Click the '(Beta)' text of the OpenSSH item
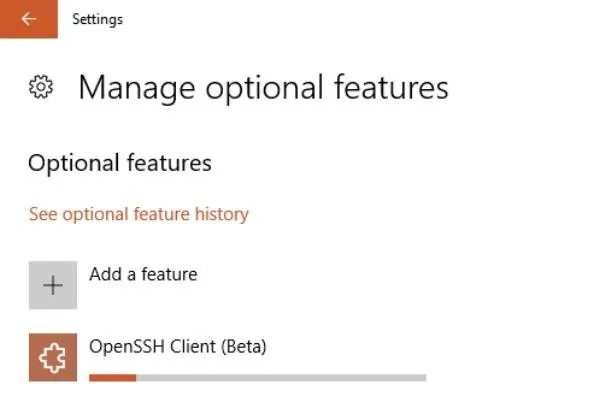The width and height of the screenshot is (600, 414). point(243,347)
